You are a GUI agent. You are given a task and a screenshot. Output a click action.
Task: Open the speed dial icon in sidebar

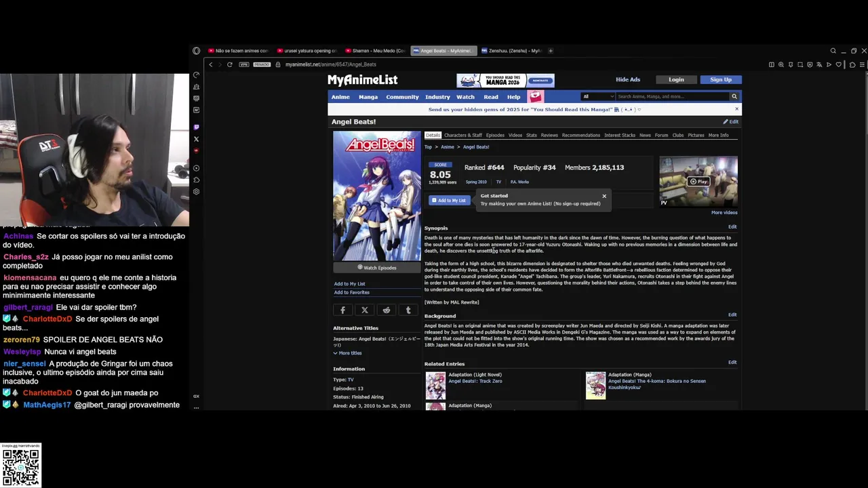196,75
